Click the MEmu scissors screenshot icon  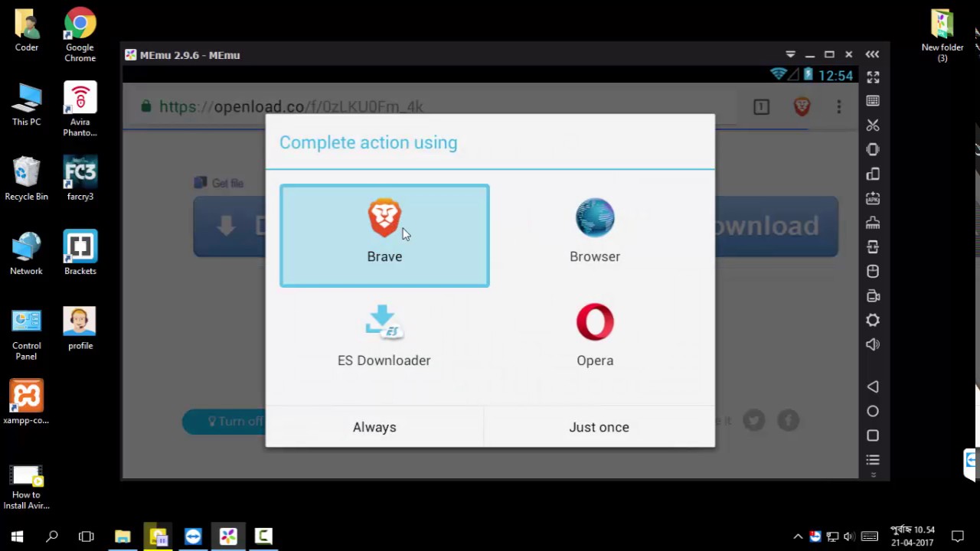[x=873, y=126]
